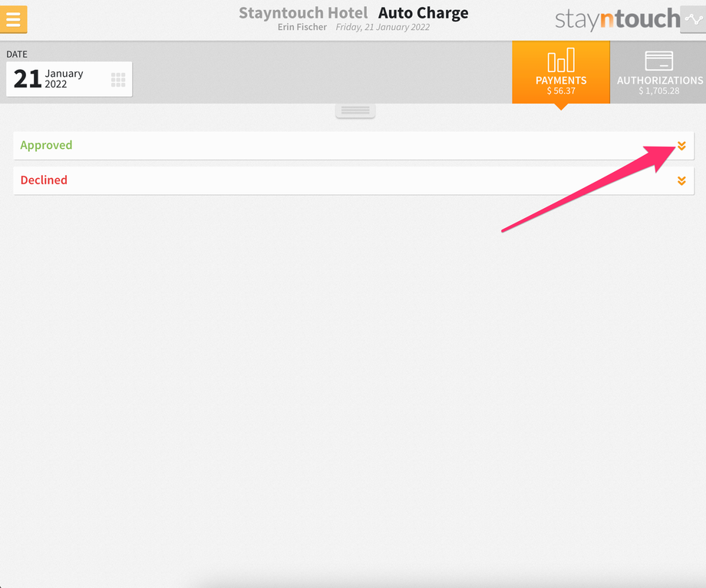
Task: Click the Auto Charge heading
Action: (424, 12)
